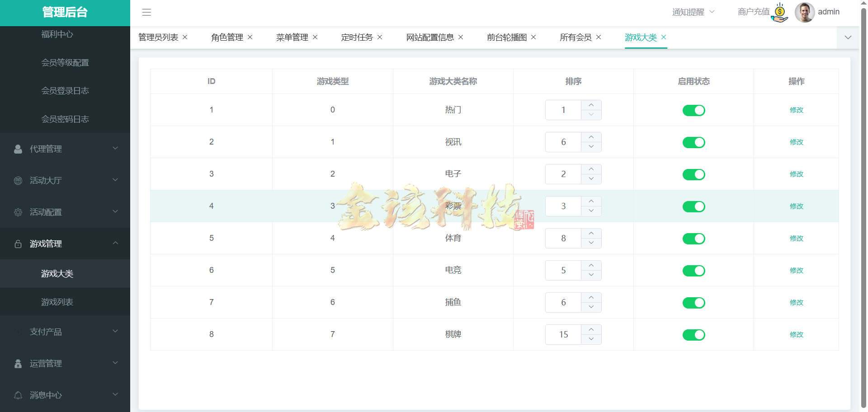Image resolution: width=868 pixels, height=412 pixels.
Task: Click the 视讯 sort order input field
Action: (563, 142)
